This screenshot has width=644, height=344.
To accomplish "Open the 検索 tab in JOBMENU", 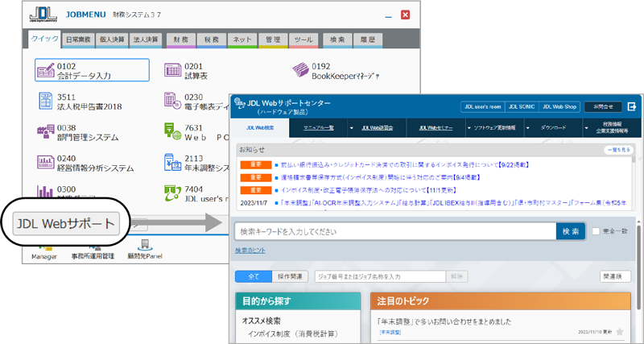I will [x=337, y=40].
